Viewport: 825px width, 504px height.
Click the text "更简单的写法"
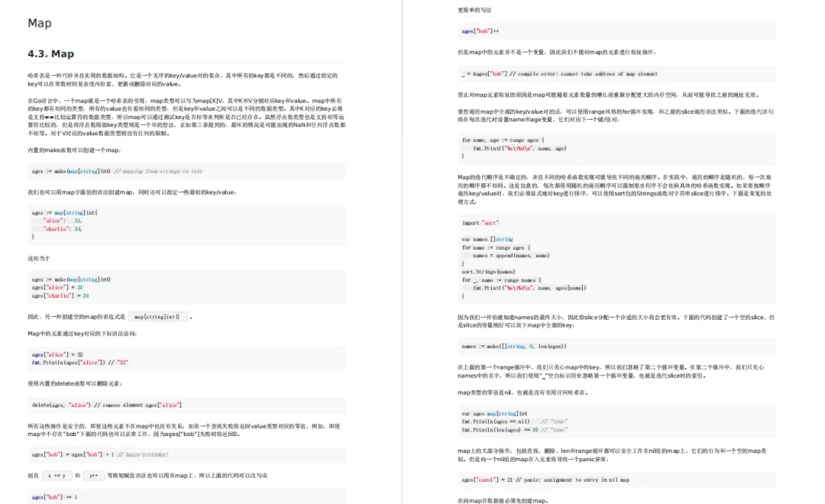pos(474,11)
